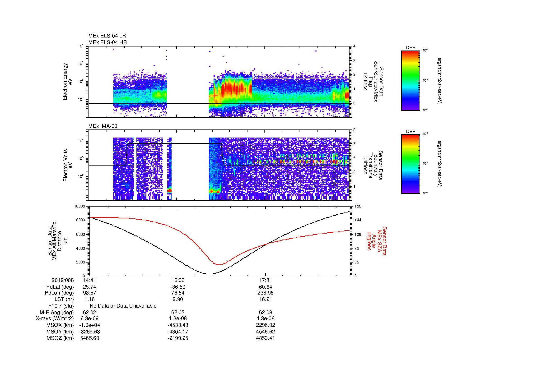Image resolution: width=555 pixels, height=392 pixels.
Task: Click the 'MEx ELS-04 LR' panel title
Action: click(107, 36)
